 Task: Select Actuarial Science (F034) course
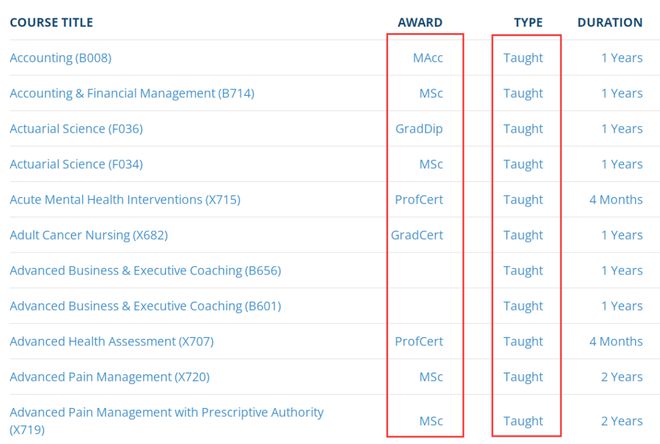coord(76,164)
